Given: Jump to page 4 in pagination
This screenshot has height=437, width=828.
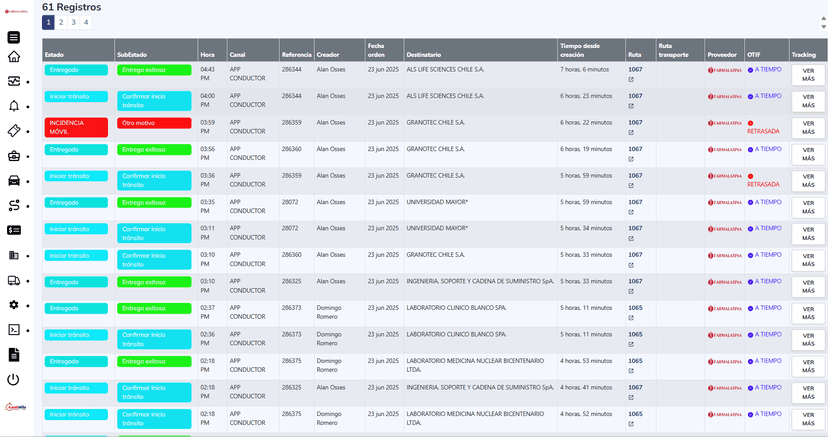Looking at the screenshot, I should (86, 22).
